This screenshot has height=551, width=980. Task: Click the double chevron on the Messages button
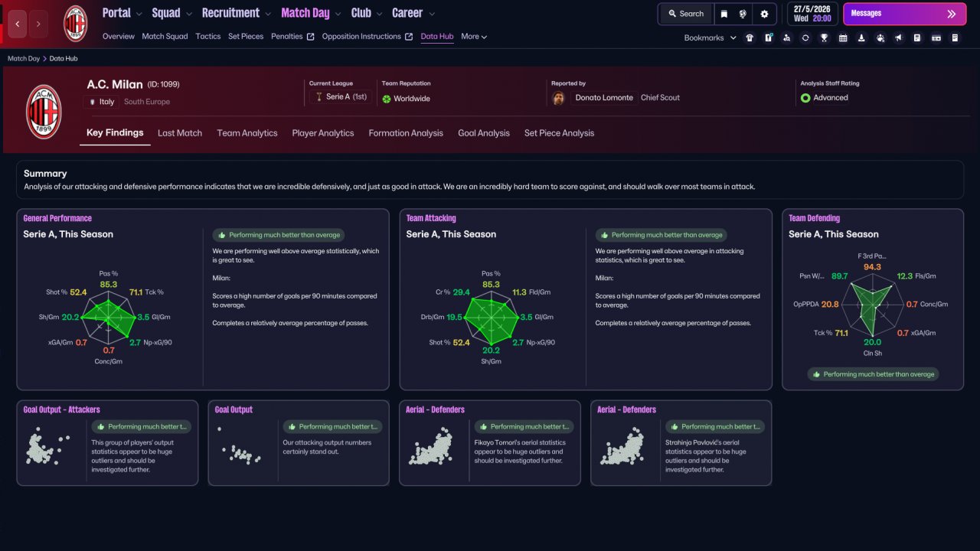tap(952, 14)
